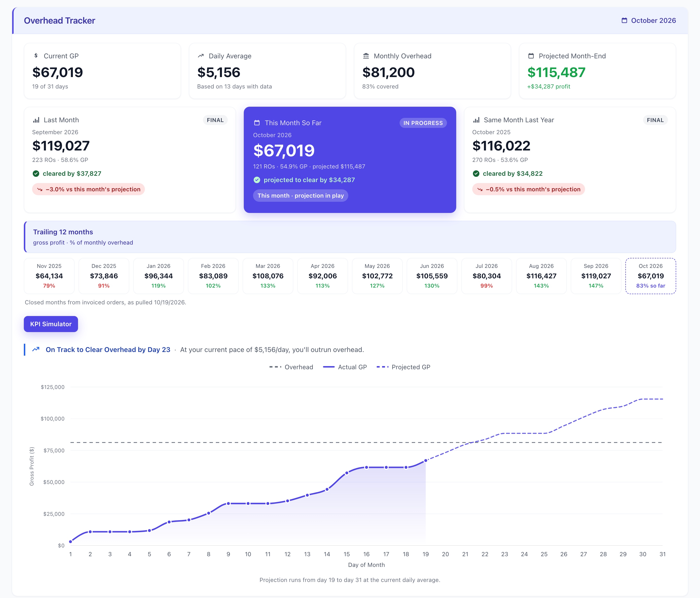The width and height of the screenshot is (700, 598).
Task: Click the Overhead Tracker title
Action: pyautogui.click(x=60, y=21)
